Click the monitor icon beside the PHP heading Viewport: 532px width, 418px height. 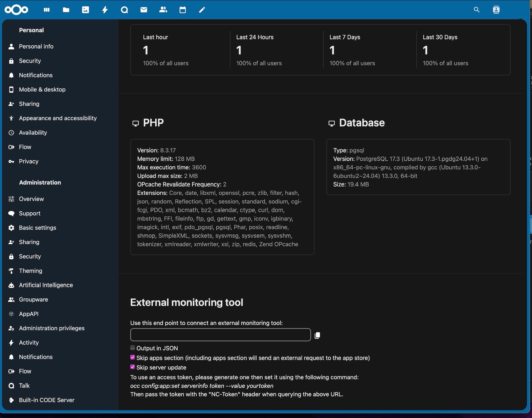click(x=135, y=123)
